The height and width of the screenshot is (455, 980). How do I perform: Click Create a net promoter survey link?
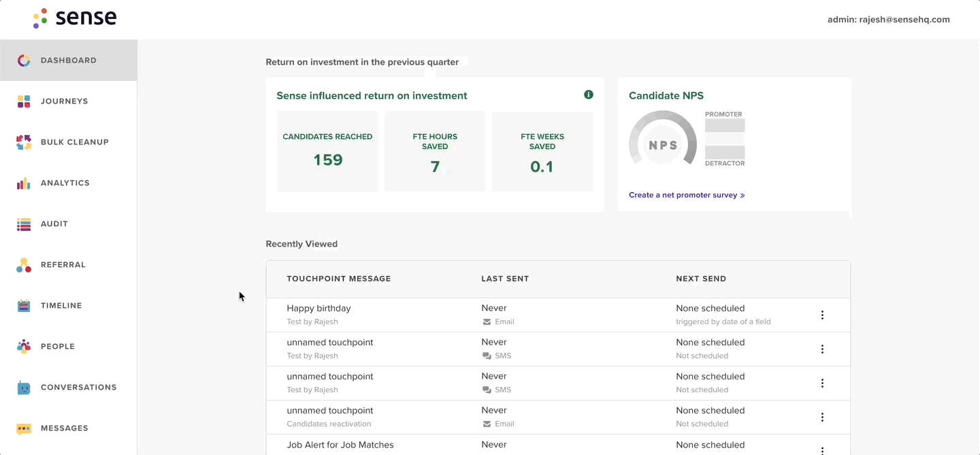(687, 195)
